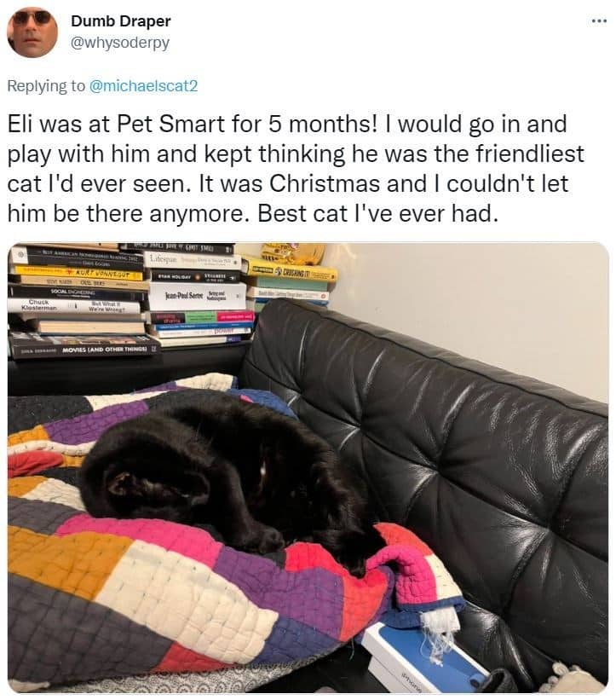Image resolution: width=616 pixels, height=700 pixels.
Task: Click the 'Movies (And Other Things)' book spine
Action: (x=83, y=350)
